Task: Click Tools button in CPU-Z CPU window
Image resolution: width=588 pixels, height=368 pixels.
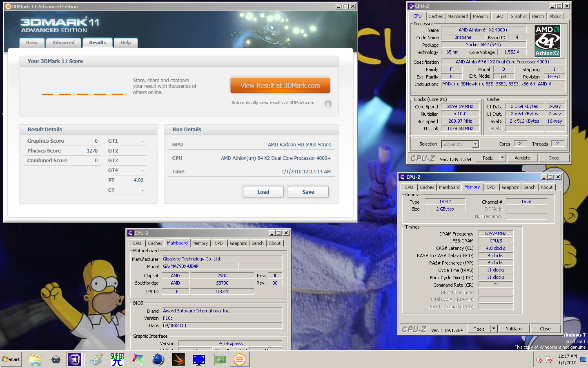Action: click(x=488, y=158)
